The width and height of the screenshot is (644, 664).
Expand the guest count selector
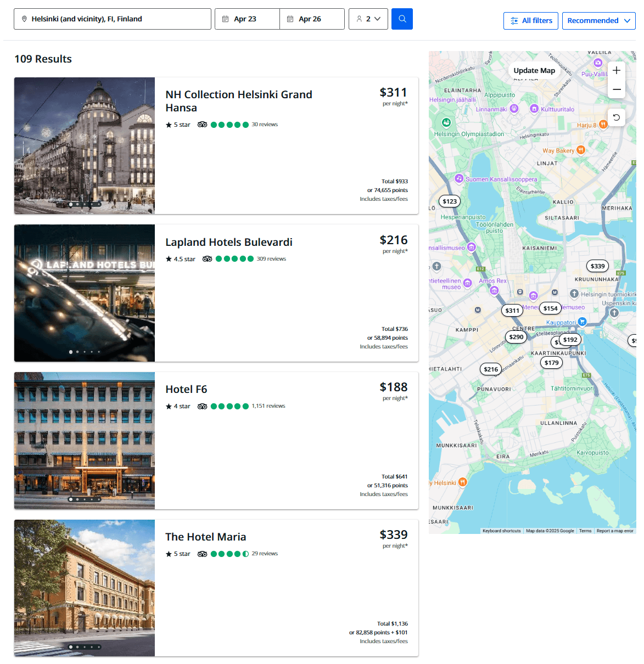pyautogui.click(x=368, y=19)
